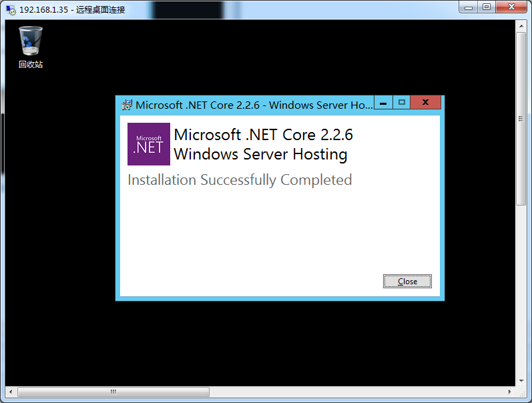
Task: Restore down the Remote Desktop window
Action: tap(487, 7)
